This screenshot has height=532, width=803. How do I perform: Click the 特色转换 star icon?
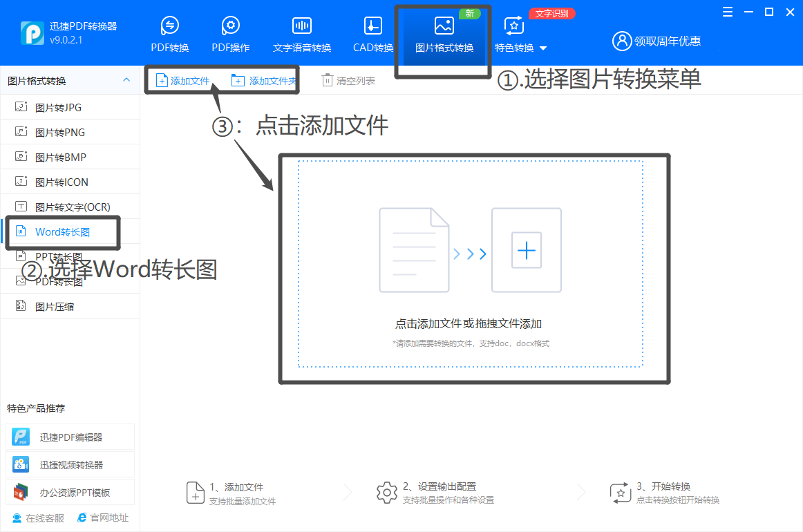tap(514, 26)
